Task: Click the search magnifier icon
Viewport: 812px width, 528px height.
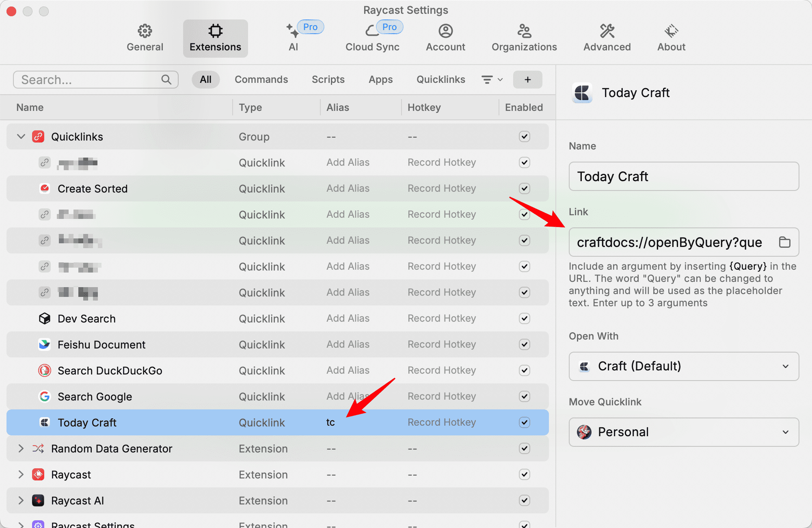Action: [x=166, y=80]
